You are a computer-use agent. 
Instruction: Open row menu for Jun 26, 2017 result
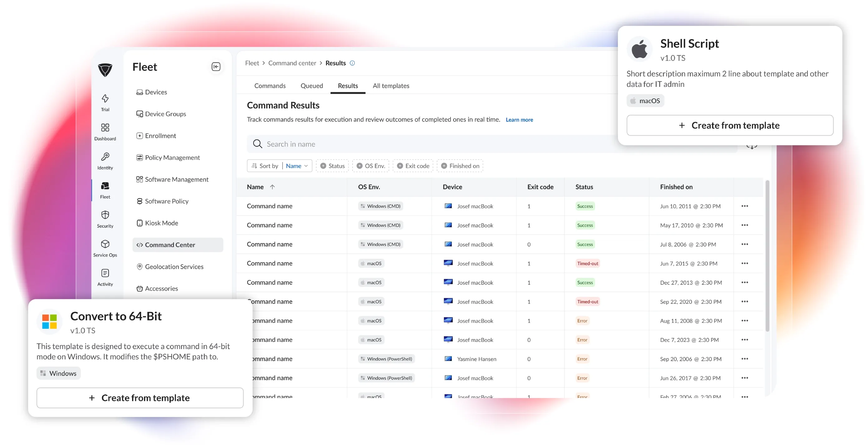tap(744, 378)
